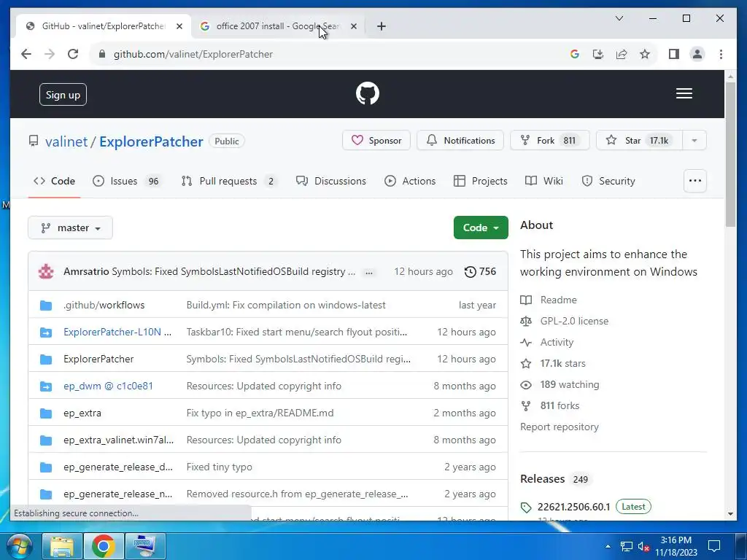This screenshot has height=560, width=747.
Task: Switch to the office 2007 install tab
Action: pyautogui.click(x=278, y=26)
